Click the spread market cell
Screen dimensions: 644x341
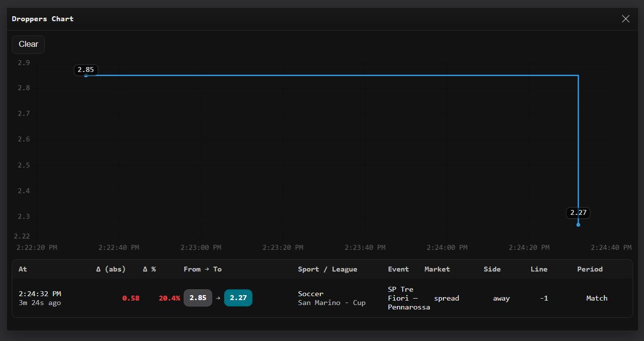pos(446,298)
